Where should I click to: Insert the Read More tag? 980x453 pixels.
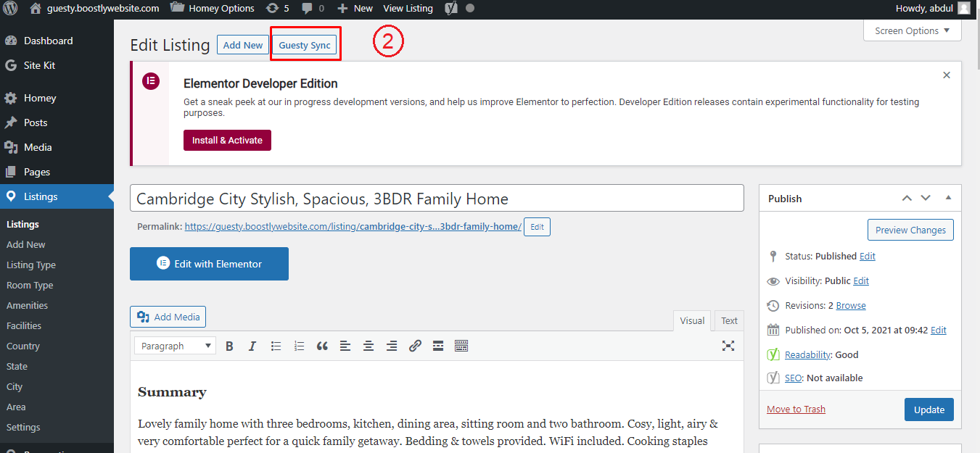pyautogui.click(x=438, y=346)
